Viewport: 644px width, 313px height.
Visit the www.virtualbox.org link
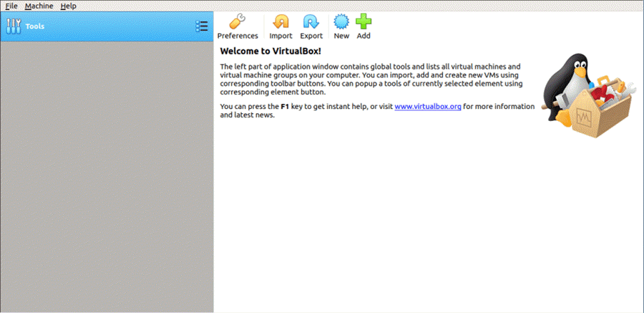[427, 107]
